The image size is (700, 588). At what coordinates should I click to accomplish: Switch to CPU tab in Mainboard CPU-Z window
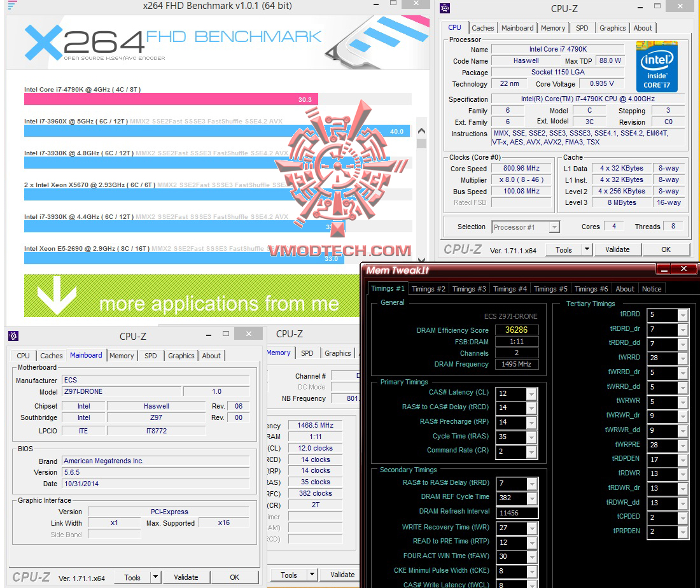pos(23,356)
